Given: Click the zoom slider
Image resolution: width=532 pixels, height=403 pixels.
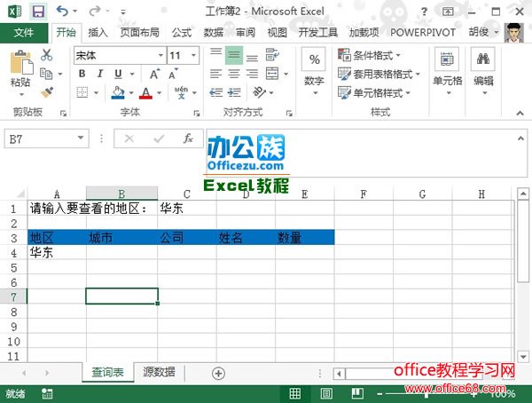Looking at the screenshot, I should click(x=426, y=394).
